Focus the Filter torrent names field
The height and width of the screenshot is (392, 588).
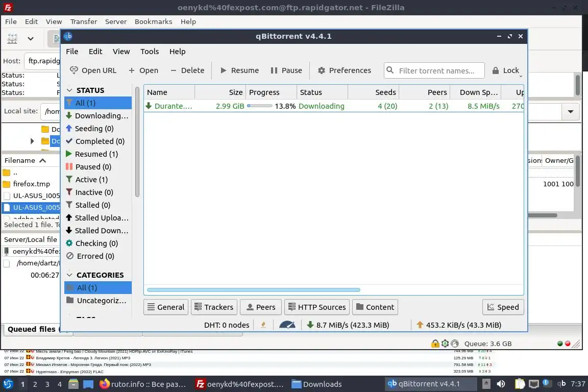click(x=434, y=70)
